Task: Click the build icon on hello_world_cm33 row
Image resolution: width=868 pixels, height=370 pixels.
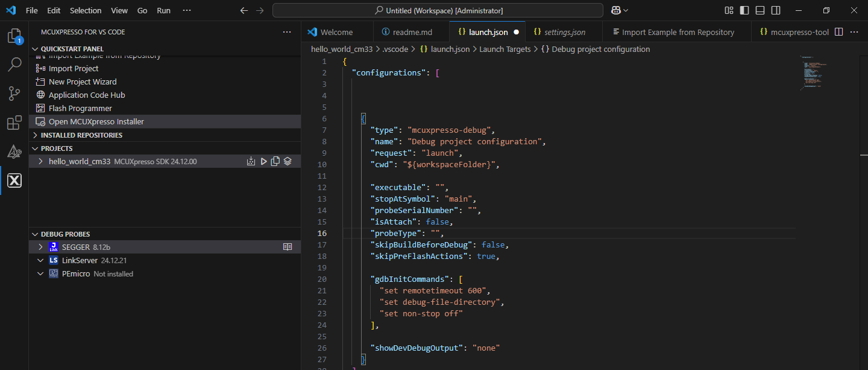Action: (x=251, y=161)
